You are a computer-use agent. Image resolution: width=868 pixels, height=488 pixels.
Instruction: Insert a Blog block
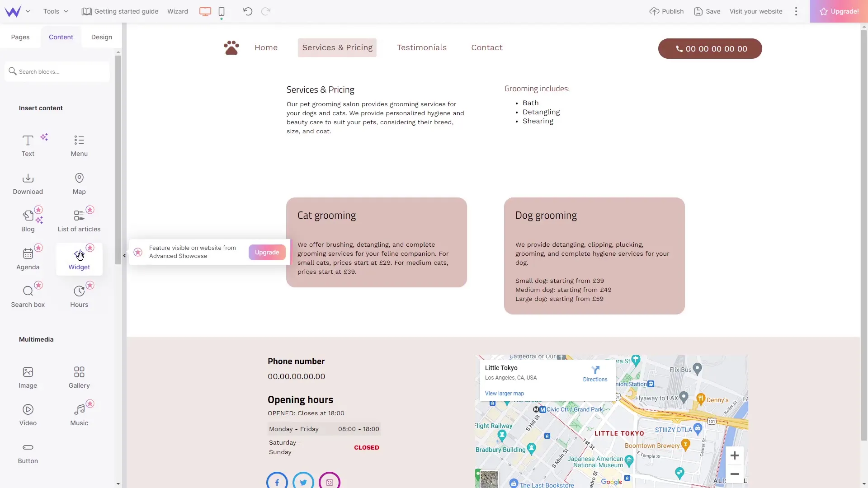tap(28, 221)
